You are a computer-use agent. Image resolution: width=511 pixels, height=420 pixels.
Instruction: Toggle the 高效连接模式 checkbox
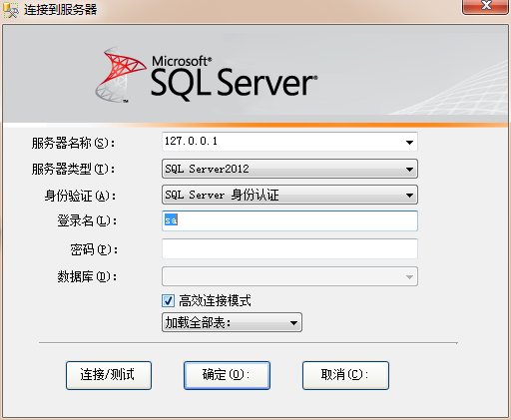pos(168,301)
